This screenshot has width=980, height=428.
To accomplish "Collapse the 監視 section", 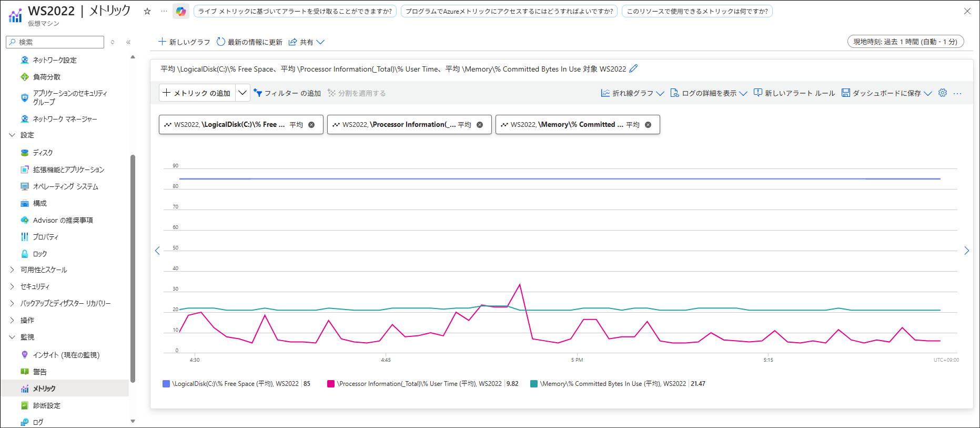I will click(12, 337).
